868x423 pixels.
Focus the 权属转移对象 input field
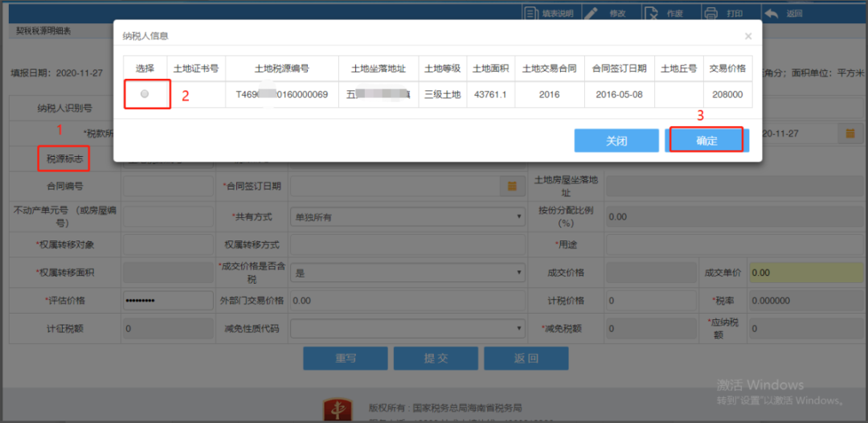[x=168, y=244]
